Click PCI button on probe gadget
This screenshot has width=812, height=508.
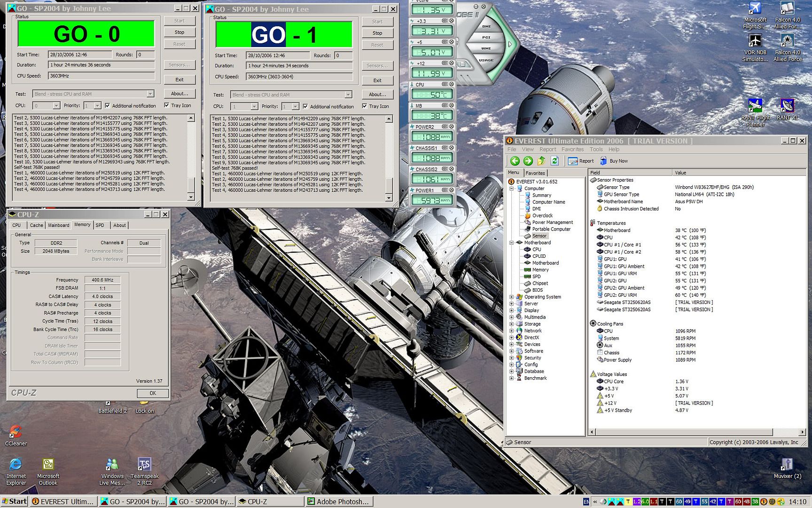(x=486, y=37)
